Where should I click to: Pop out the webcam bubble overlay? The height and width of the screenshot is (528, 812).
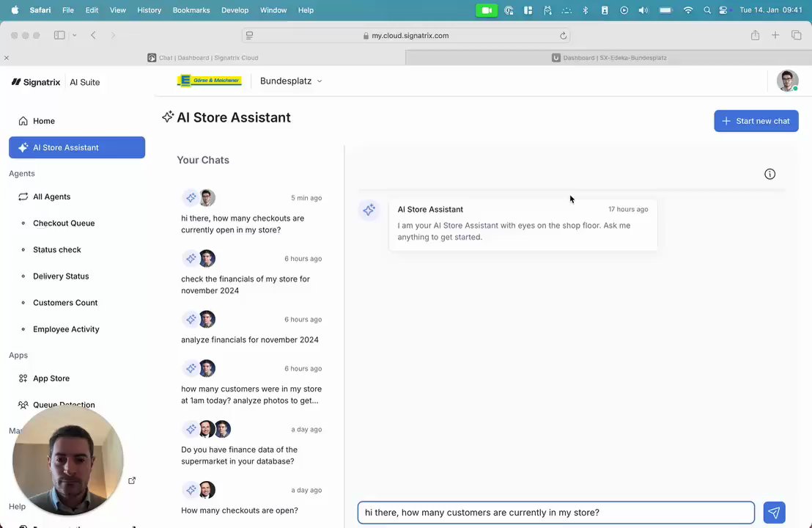coord(132,481)
